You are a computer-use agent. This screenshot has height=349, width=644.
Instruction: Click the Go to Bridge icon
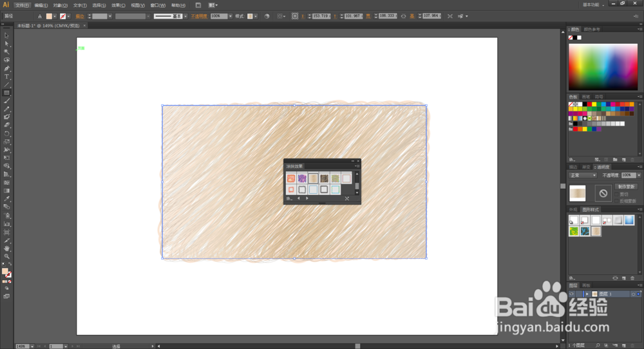pos(198,5)
